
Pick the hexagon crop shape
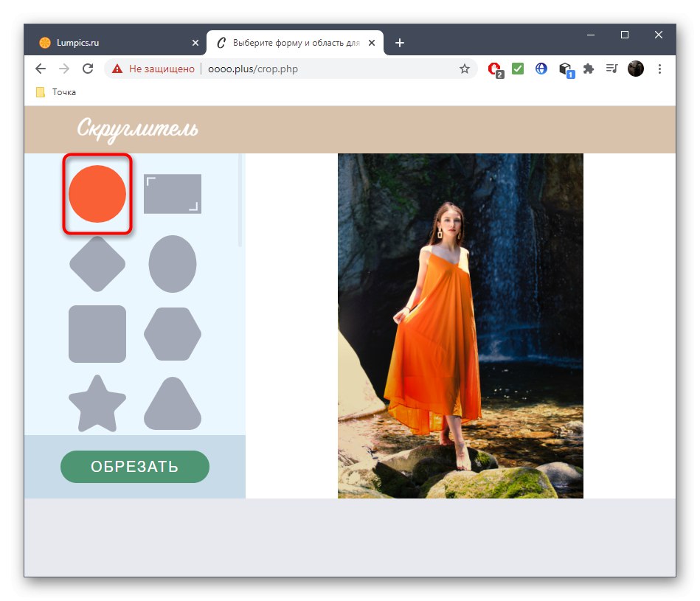(173, 334)
